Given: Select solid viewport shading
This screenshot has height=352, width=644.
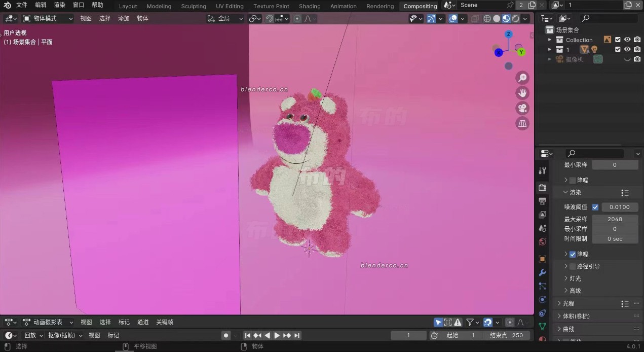Looking at the screenshot, I should tap(497, 18).
